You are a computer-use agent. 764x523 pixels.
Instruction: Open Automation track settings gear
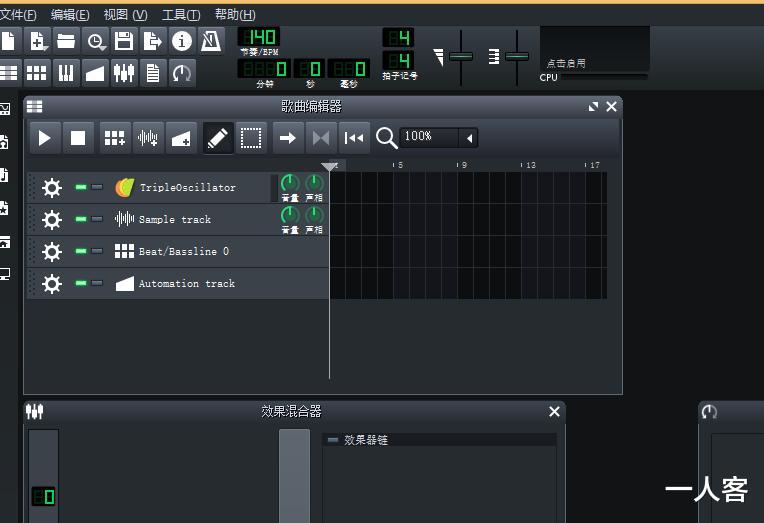pos(52,284)
